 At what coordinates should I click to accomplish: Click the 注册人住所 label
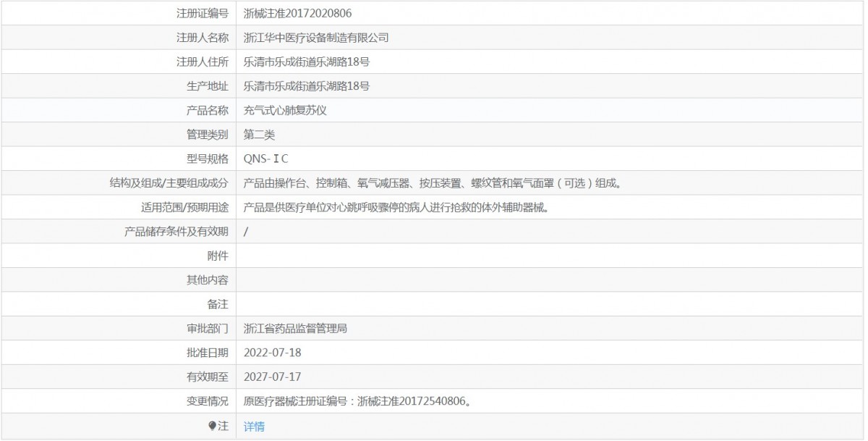click(203, 62)
